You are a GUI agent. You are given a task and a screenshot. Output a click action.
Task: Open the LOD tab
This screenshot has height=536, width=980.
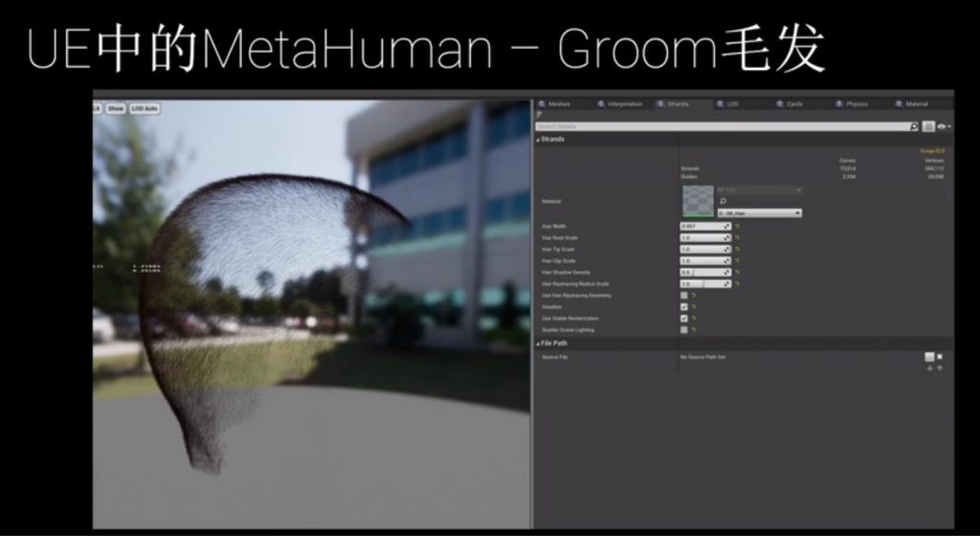coord(728,104)
